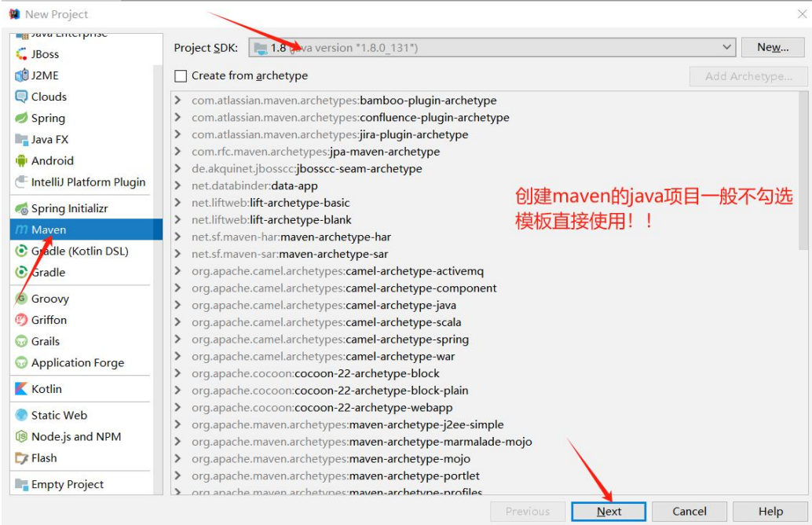The width and height of the screenshot is (812, 525).
Task: Expand jira-plugin-archetype entry
Action: pyautogui.click(x=177, y=134)
